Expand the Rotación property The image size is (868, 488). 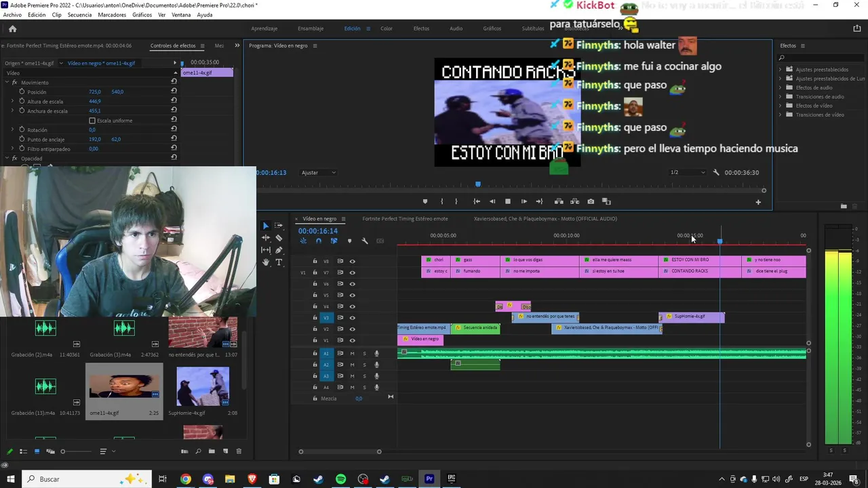pyautogui.click(x=12, y=129)
